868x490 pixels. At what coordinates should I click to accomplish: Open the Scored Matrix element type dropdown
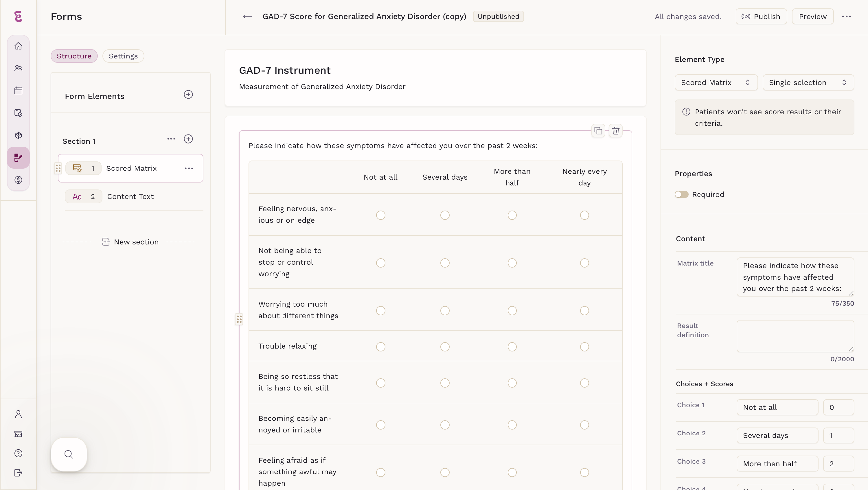(716, 82)
